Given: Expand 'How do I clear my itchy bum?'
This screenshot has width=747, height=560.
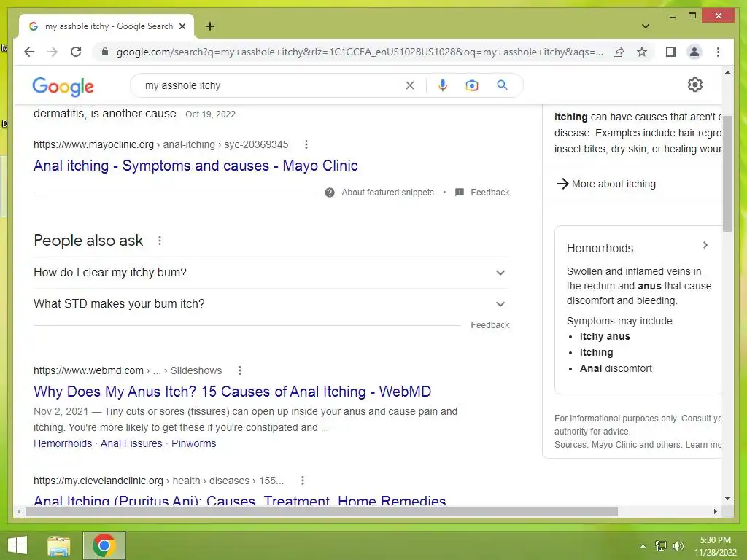Looking at the screenshot, I should click(271, 273).
